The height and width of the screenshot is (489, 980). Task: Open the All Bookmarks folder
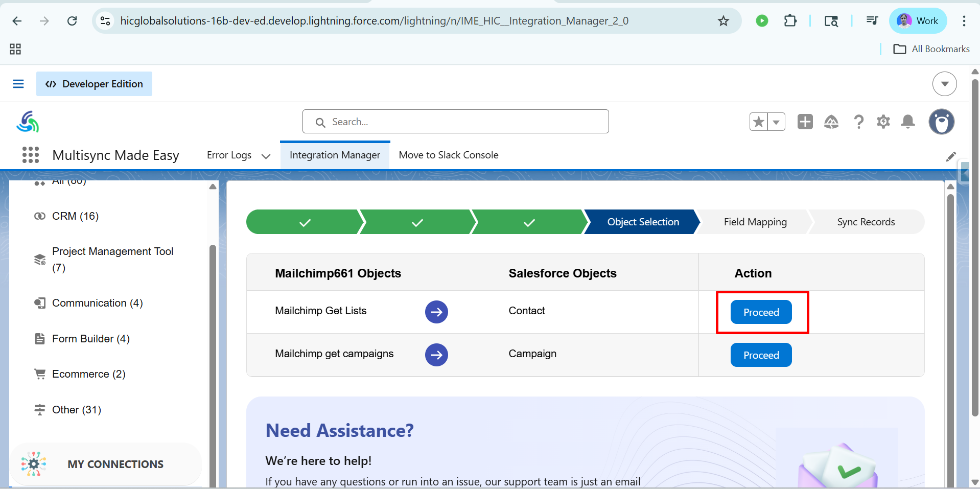pyautogui.click(x=931, y=49)
